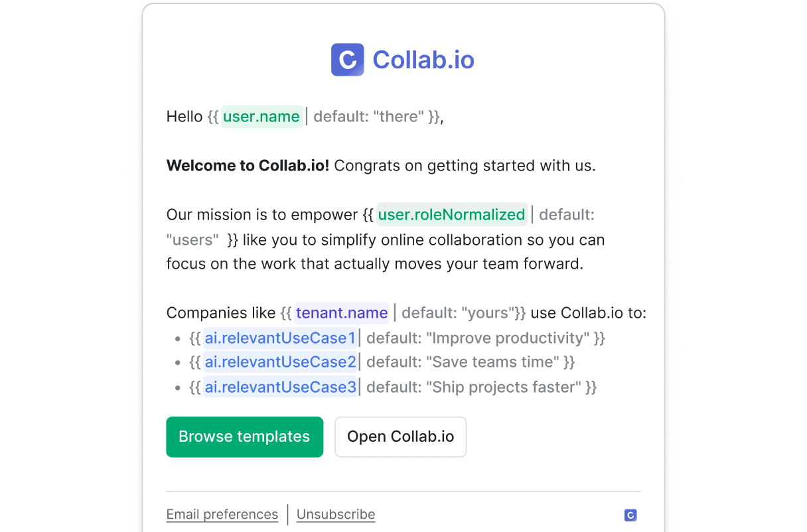Select the user.name variable tag
The width and height of the screenshot is (807, 532).
tap(261, 117)
